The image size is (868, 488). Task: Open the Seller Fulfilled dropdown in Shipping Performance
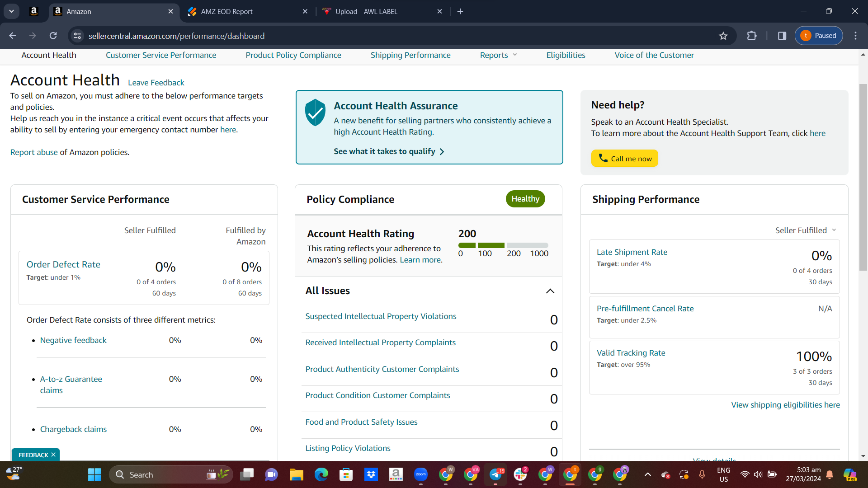click(x=806, y=230)
